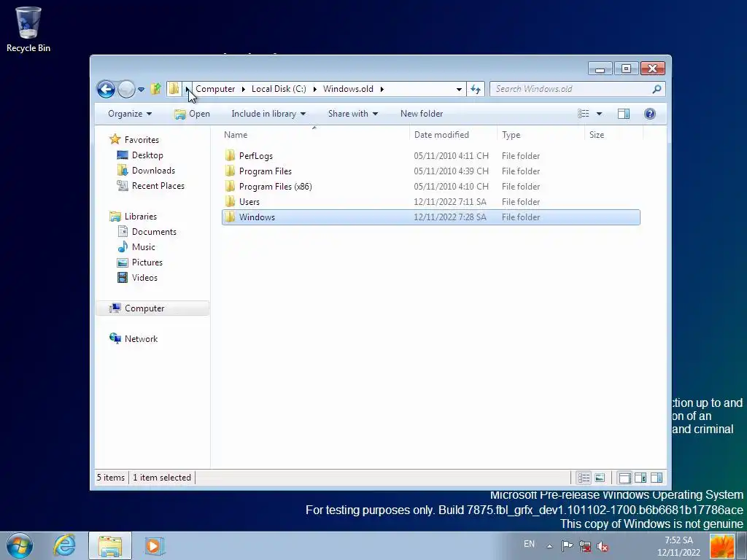The height and width of the screenshot is (560, 747).
Task: Click the Windows Explorer taskbar button
Action: tap(110, 545)
